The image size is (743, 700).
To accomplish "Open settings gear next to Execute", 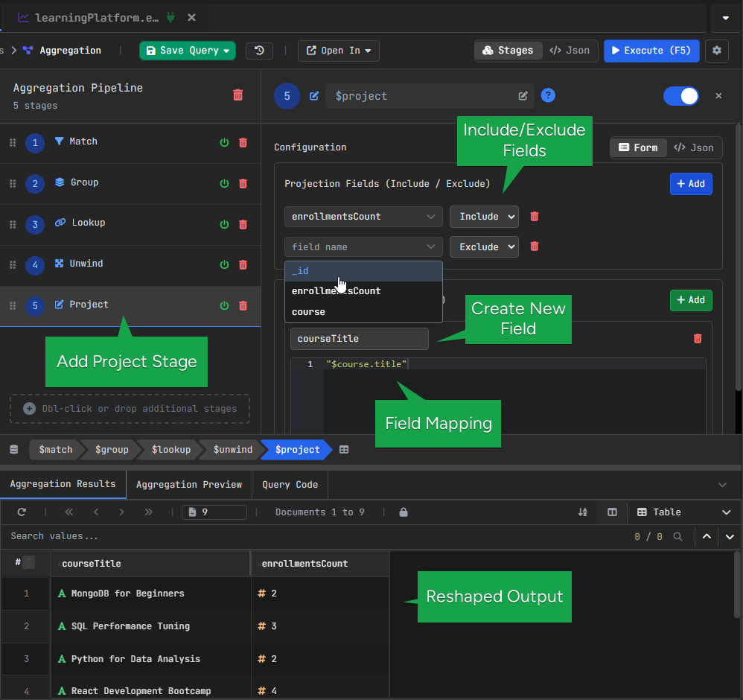I will (x=717, y=51).
